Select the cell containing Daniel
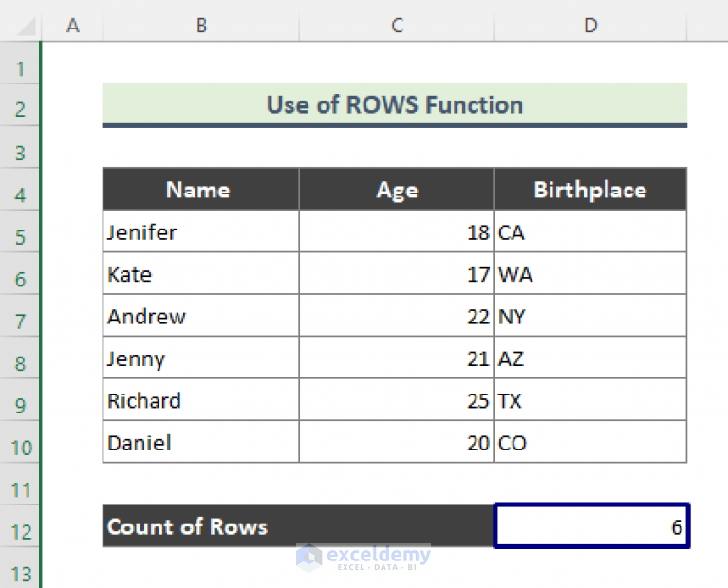This screenshot has height=588, width=728. [200, 442]
